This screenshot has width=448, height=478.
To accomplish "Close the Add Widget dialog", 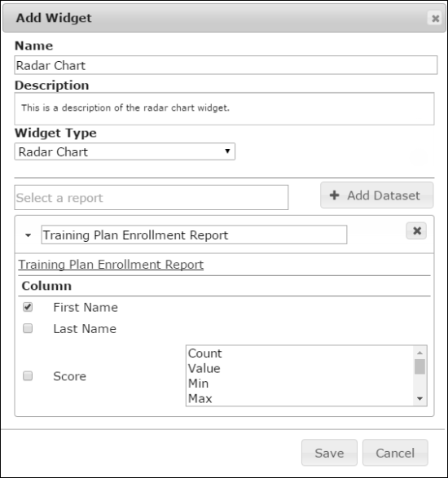I will (435, 18).
